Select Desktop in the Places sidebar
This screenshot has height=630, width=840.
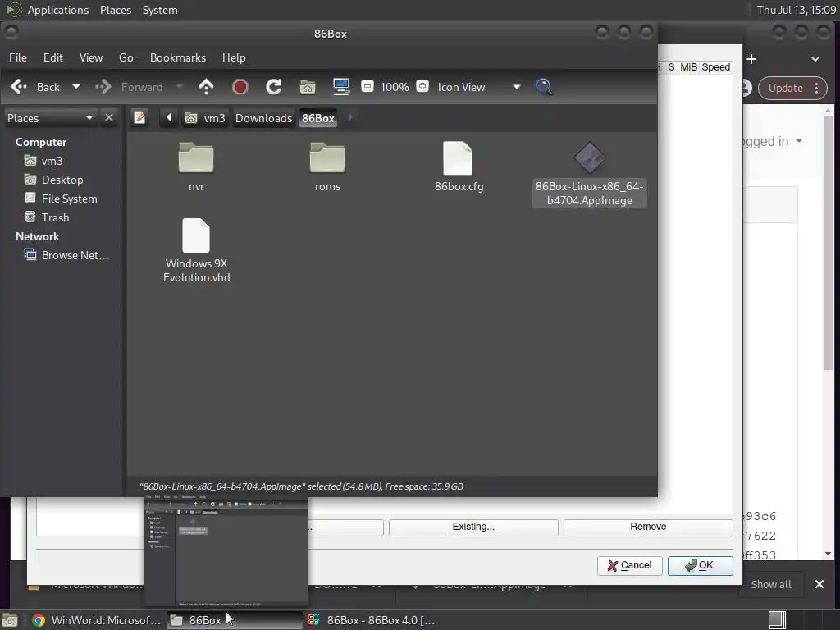click(x=62, y=180)
